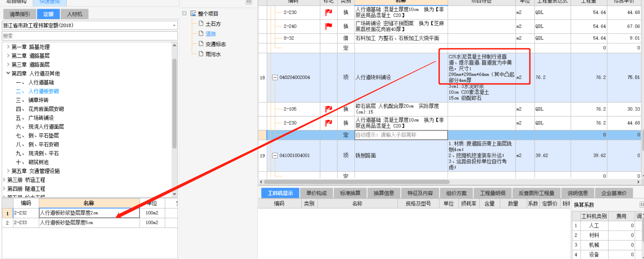The width and height of the screenshot is (644, 259).
Task: Click document icon beside 交通标志
Action: [201, 44]
